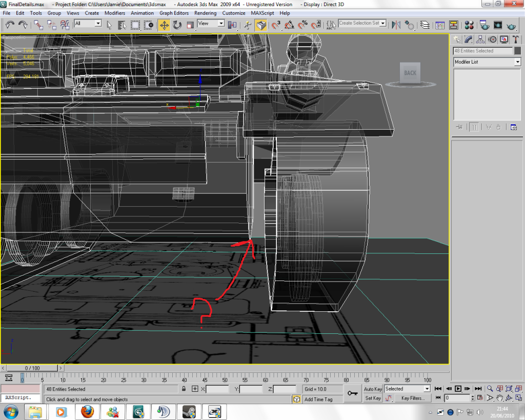The image size is (525, 420).
Task: Toggle the Selection Lock padlock
Action: [184, 389]
